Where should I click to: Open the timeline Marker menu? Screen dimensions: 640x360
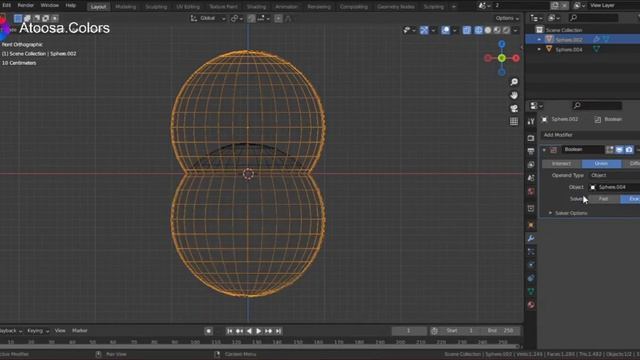click(80, 331)
